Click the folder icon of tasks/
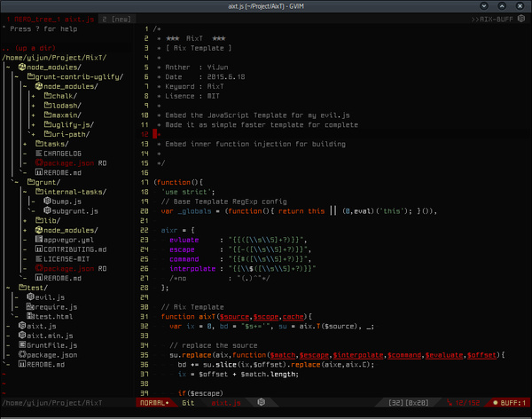532x419 pixels. point(39,144)
